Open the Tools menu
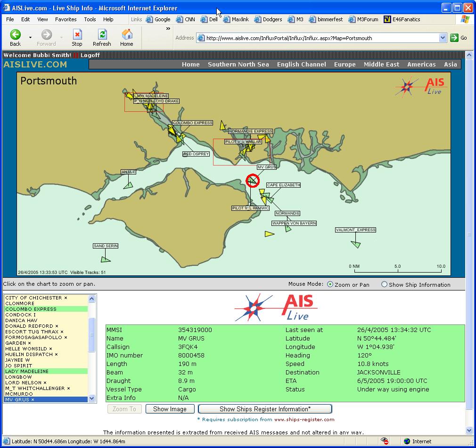Image resolution: width=476 pixels, height=448 pixels. tap(90, 19)
